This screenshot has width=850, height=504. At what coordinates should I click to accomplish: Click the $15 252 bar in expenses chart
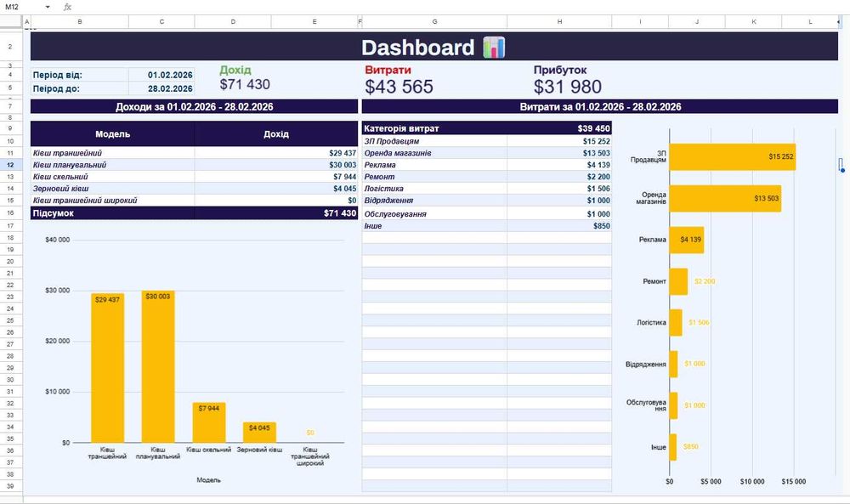click(x=733, y=156)
